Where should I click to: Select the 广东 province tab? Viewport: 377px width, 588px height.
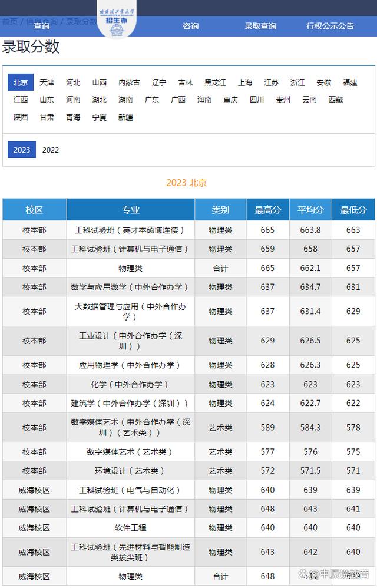[x=152, y=100]
